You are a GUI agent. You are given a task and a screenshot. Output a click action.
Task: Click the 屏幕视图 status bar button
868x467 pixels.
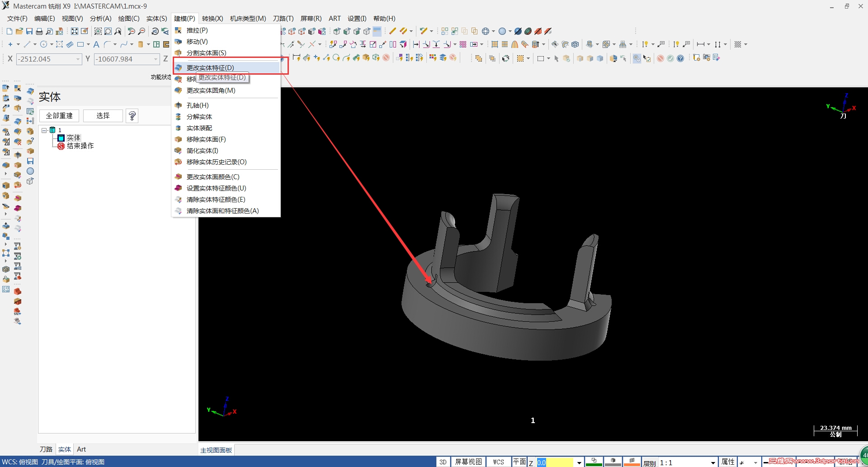(x=468, y=462)
